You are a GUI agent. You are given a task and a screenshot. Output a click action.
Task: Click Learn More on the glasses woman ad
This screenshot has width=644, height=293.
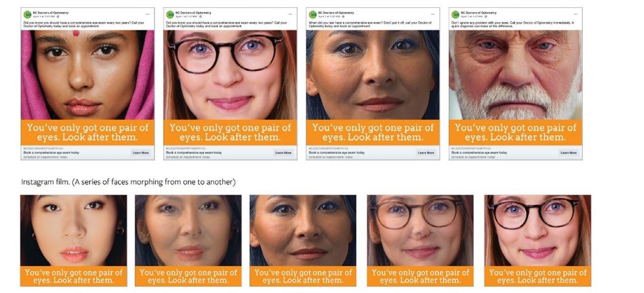pos(283,153)
